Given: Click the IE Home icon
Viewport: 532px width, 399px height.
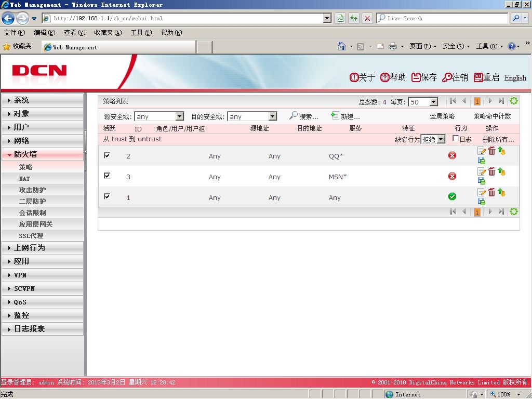Looking at the screenshot, I should (x=342, y=46).
